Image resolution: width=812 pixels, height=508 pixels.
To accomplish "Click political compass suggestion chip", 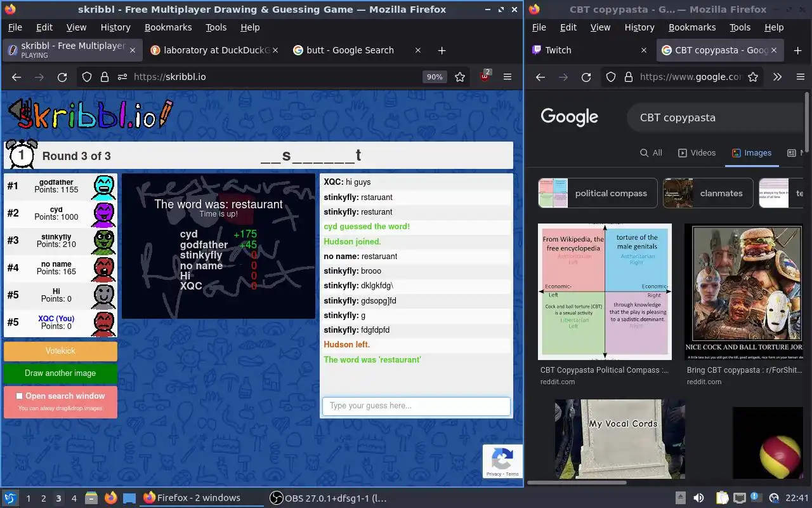I will [597, 193].
